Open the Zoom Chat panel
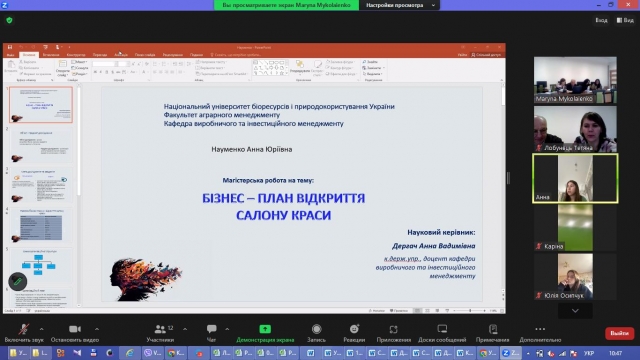The image size is (640, 360). coord(211,333)
